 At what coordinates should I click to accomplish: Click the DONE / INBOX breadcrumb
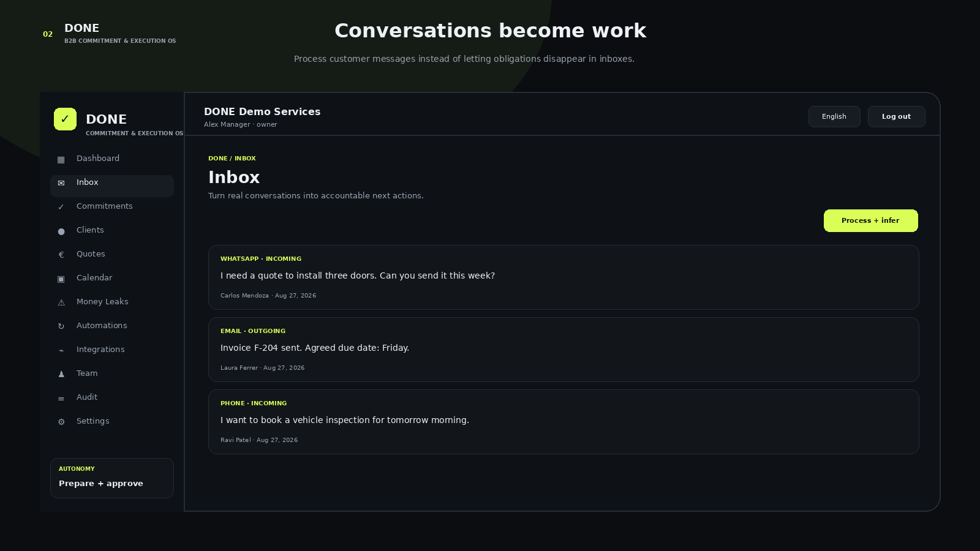pyautogui.click(x=232, y=159)
